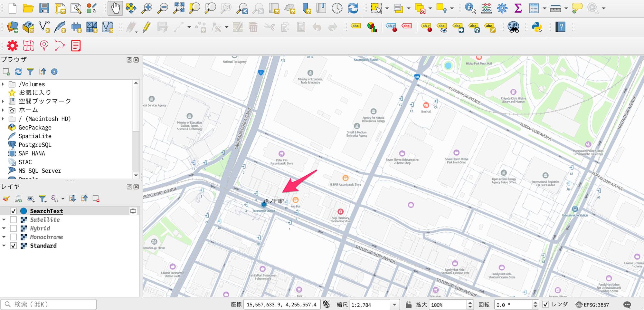The height and width of the screenshot is (310, 644).
Task: Toggle the render (レンダ) checkbox
Action: pos(545,305)
